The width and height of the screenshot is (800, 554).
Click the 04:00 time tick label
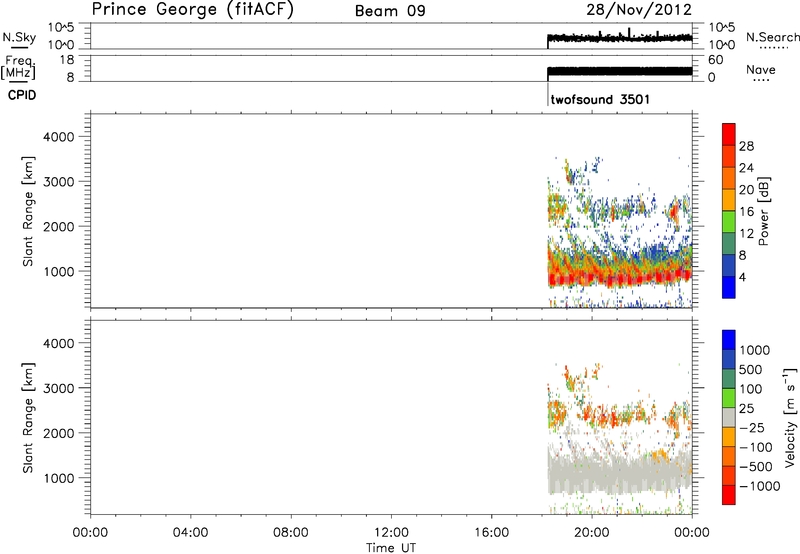click(x=190, y=533)
